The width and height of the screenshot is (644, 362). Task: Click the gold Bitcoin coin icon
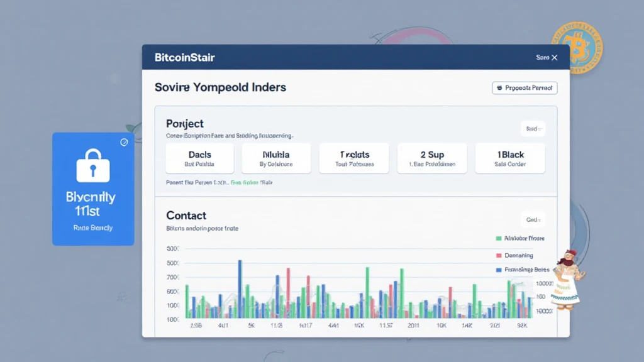pos(577,48)
